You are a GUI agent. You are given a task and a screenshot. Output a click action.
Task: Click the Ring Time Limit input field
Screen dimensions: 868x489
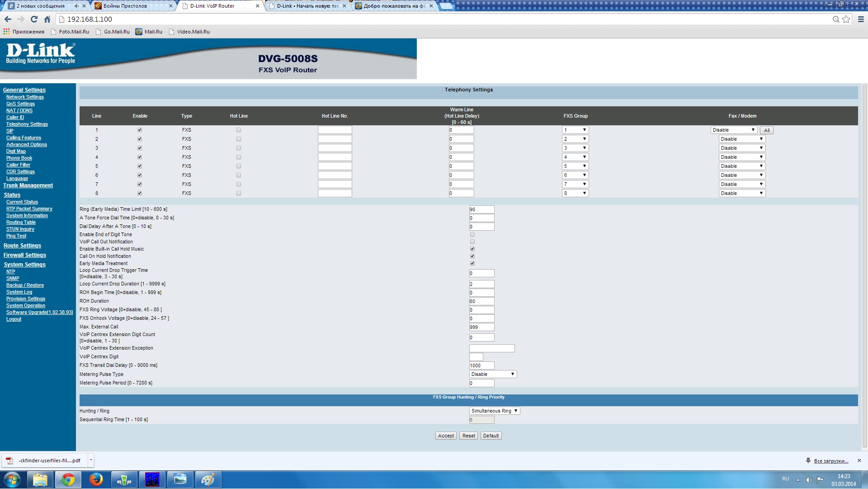(x=481, y=210)
